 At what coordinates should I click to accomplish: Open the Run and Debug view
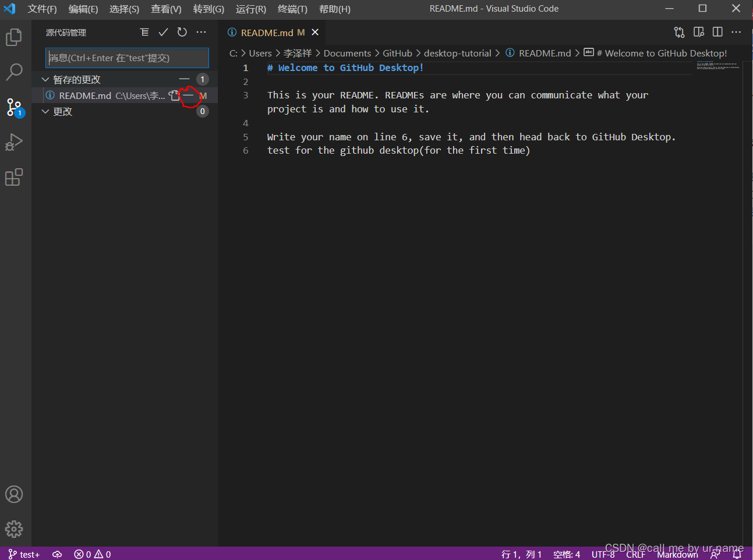tap(14, 141)
